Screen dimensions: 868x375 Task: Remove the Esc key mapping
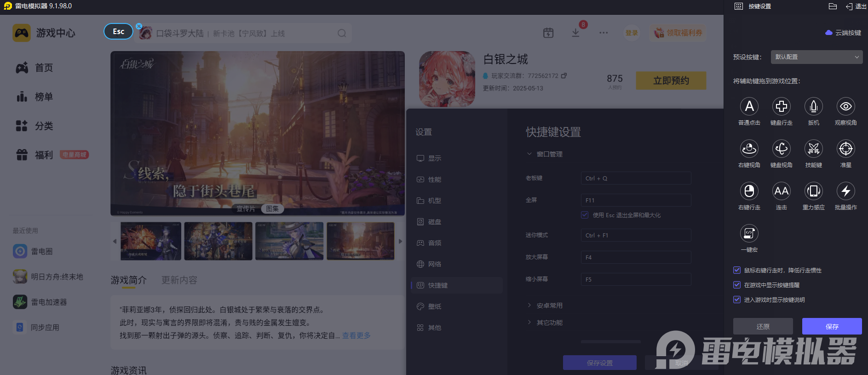coord(139,26)
